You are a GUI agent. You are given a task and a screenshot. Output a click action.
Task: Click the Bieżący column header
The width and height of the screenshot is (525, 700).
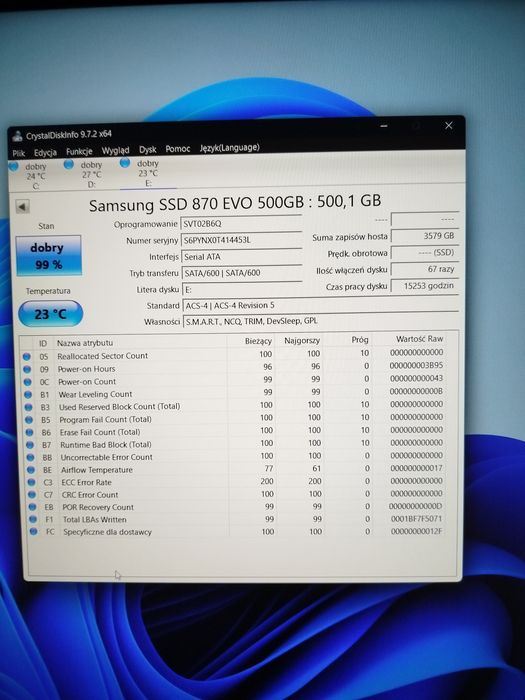click(x=258, y=341)
